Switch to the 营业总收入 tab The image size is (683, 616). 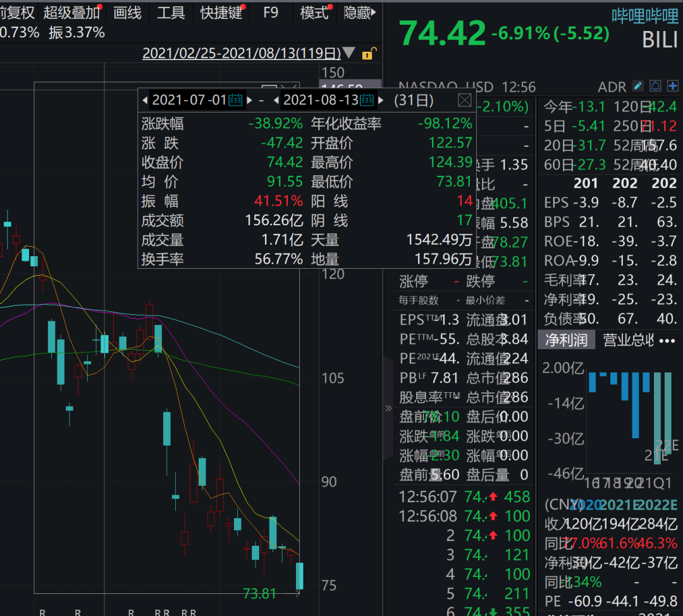pyautogui.click(x=627, y=340)
